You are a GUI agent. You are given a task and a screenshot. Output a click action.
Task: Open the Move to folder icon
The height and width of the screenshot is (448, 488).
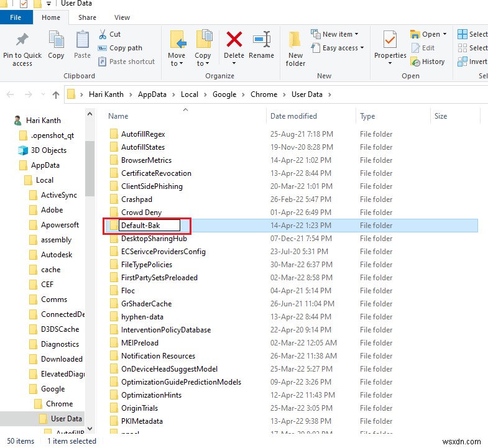pos(178,40)
